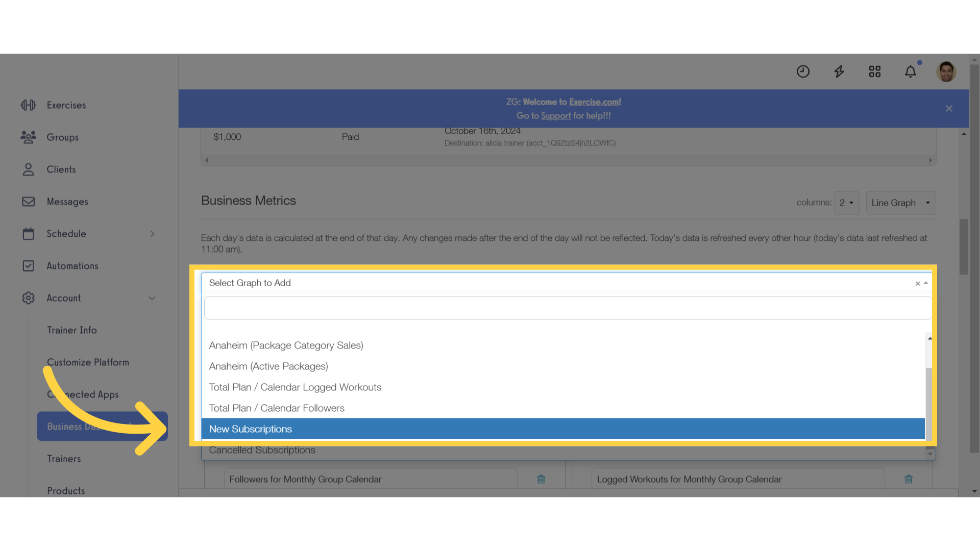
Task: Open the Schedule calendar icon
Action: [x=29, y=233]
